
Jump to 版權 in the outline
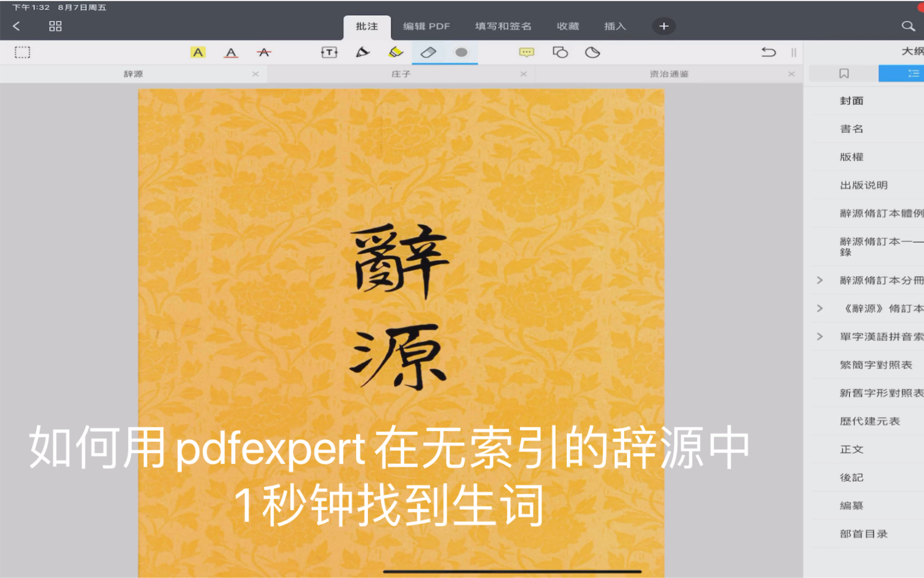[851, 157]
